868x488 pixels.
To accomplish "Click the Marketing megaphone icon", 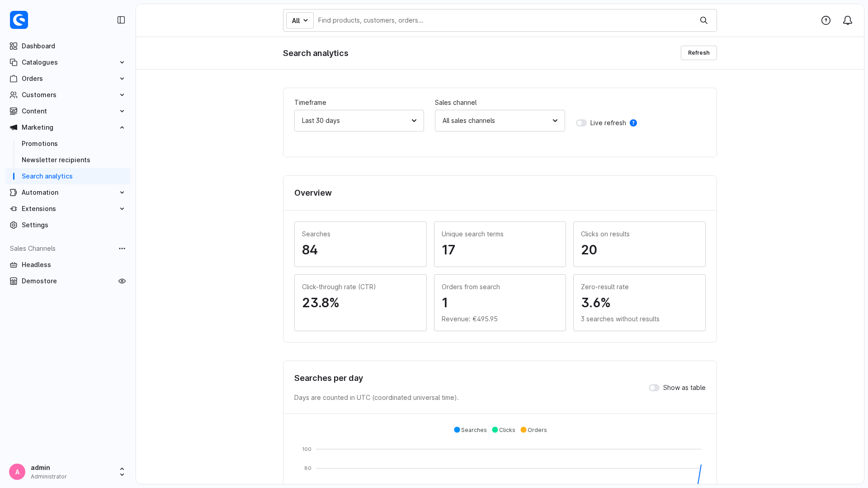I will [14, 127].
